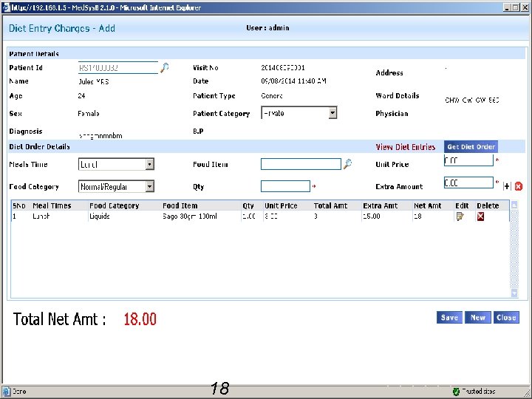Click the New button

pos(478,318)
